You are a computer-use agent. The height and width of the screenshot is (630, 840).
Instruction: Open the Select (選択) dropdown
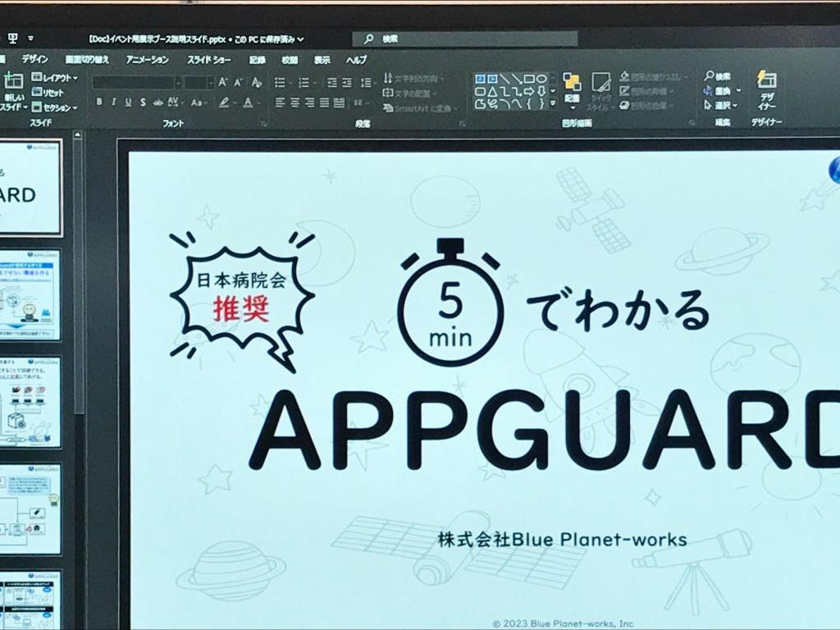click(x=721, y=106)
